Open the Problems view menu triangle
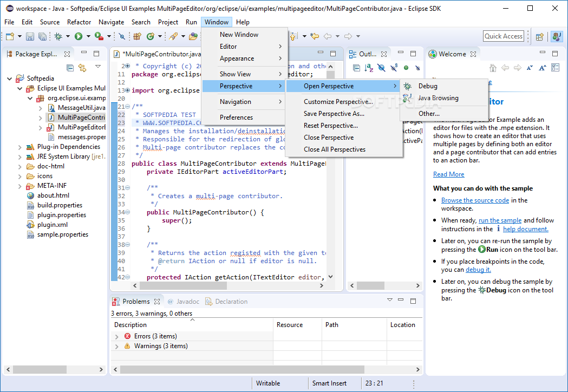 (390, 299)
